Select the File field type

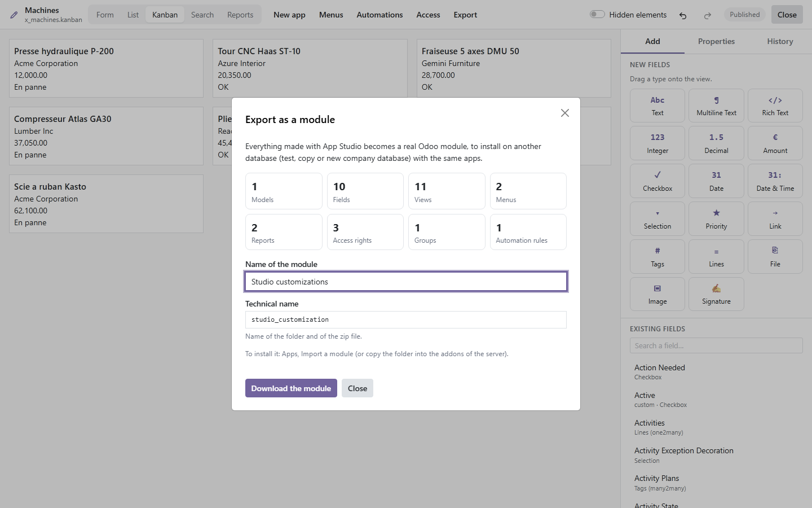pyautogui.click(x=775, y=257)
